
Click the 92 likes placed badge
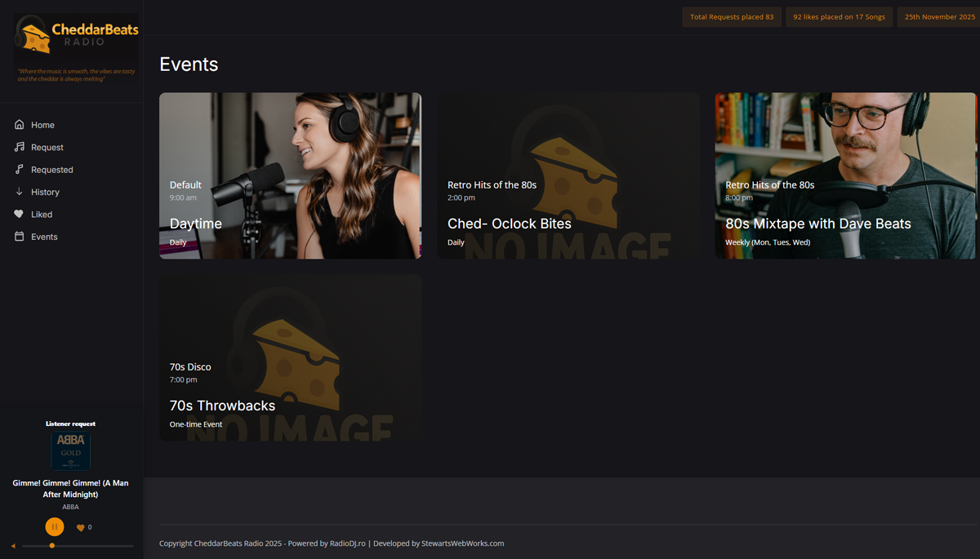coord(839,17)
